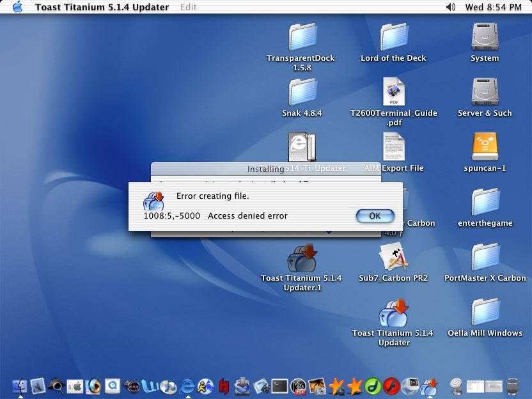
Task: Select the spuncan-1 FireWire drive
Action: (485, 146)
